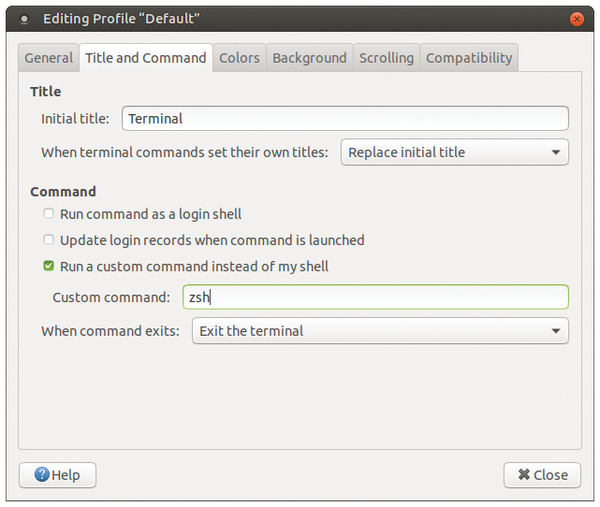Switch to the Background tab

(310, 58)
